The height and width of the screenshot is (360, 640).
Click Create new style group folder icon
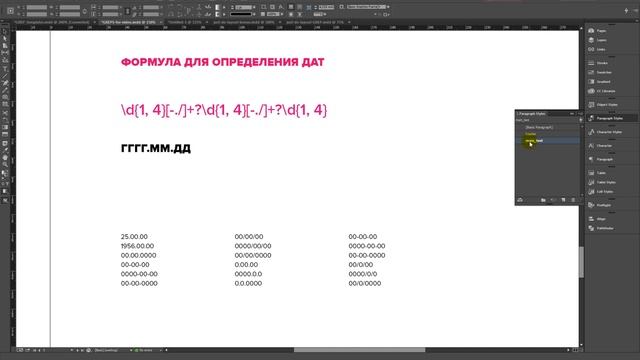[543, 200]
